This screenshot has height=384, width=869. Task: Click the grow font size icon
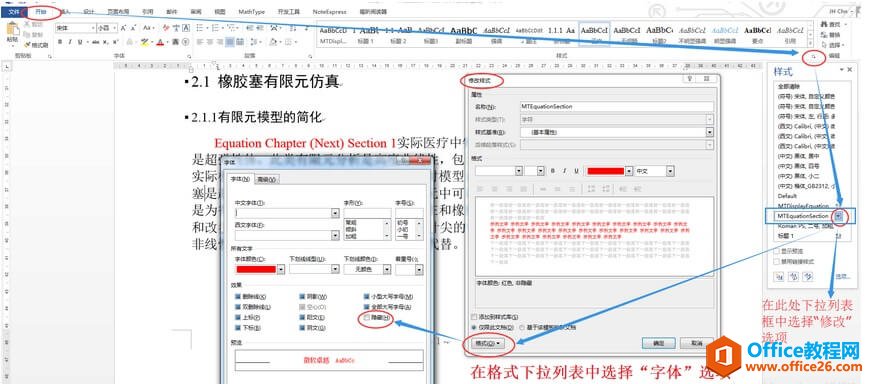(123, 28)
